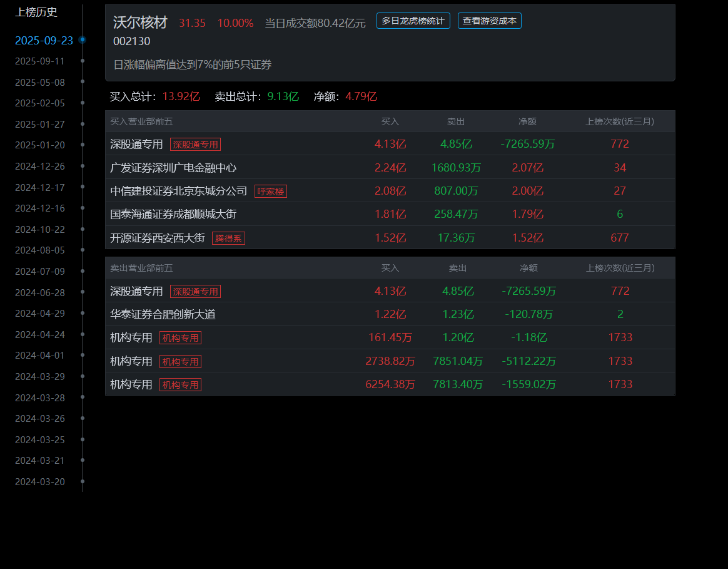Click 买入营业部前五 table header
This screenshot has width=728, height=569.
pyautogui.click(x=141, y=121)
